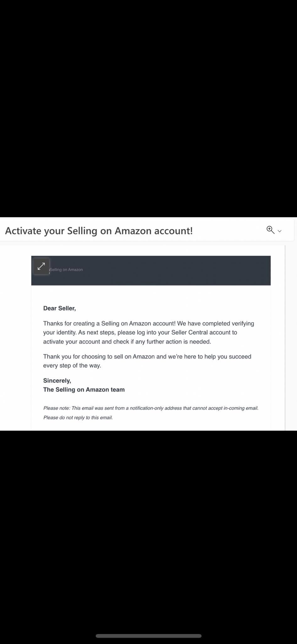Viewport: 297px width, 644px height.
Task: Click the 'Please do not reply to this email.' line
Action: 78,418
